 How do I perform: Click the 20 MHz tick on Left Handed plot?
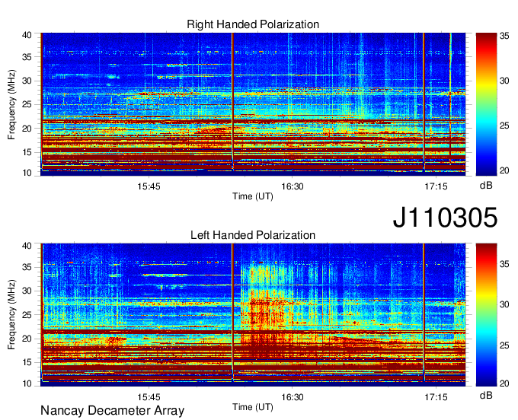click(27, 339)
